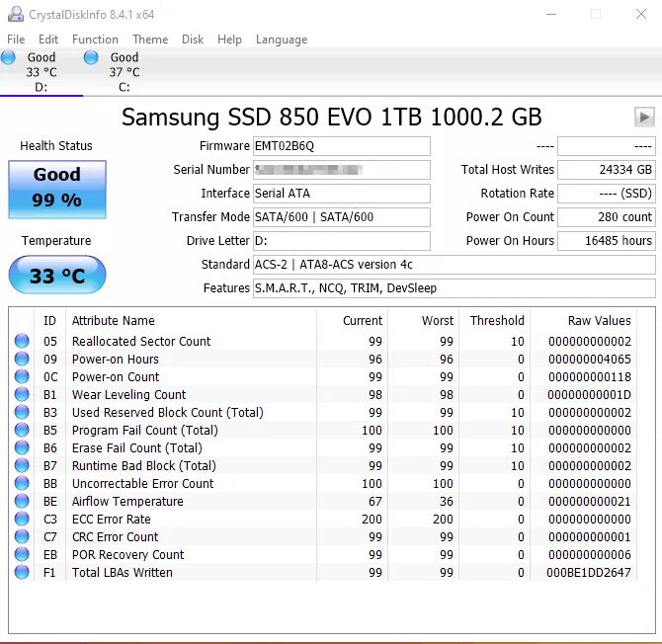This screenshot has width=662, height=644.
Task: Select the C: drive tab at 37 °C
Action: 124,72
